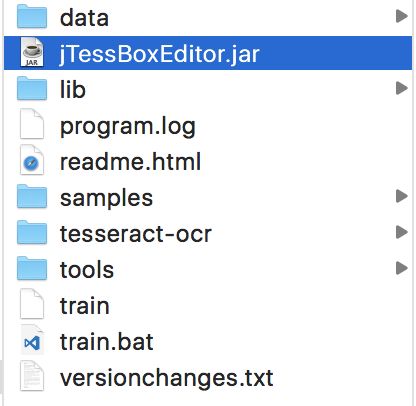The image size is (416, 406).
Task: Click the blank file icon of program.log
Action: (32, 125)
